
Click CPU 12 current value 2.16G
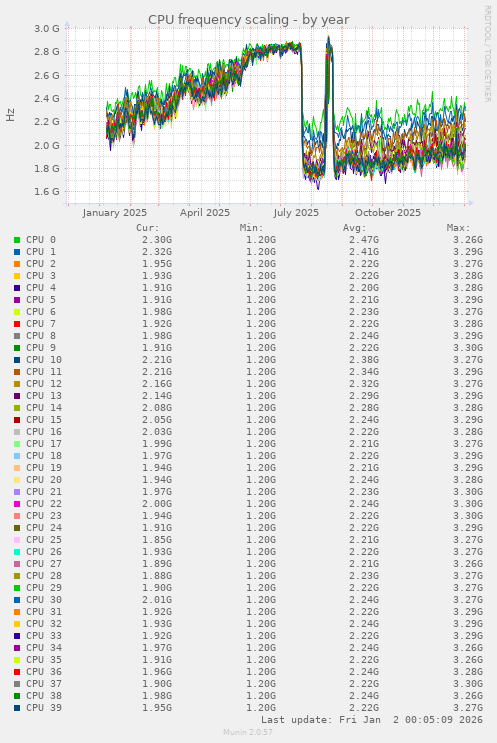pyautogui.click(x=157, y=384)
